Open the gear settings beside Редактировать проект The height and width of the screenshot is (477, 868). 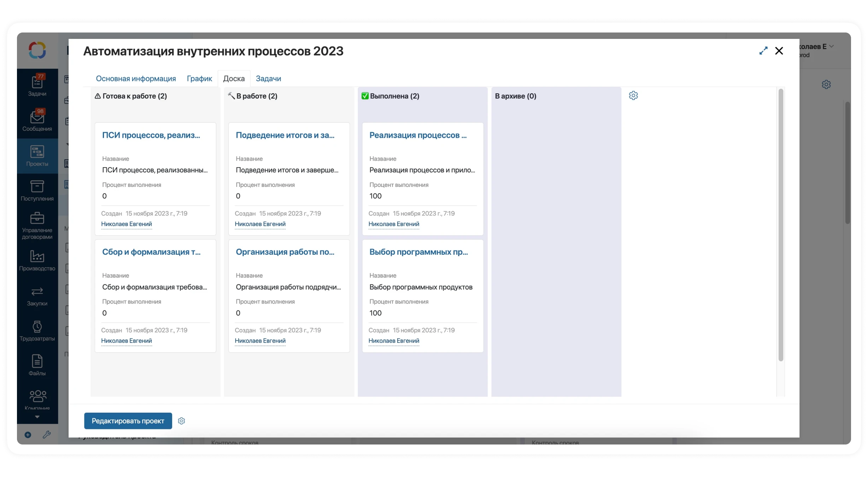click(x=181, y=421)
